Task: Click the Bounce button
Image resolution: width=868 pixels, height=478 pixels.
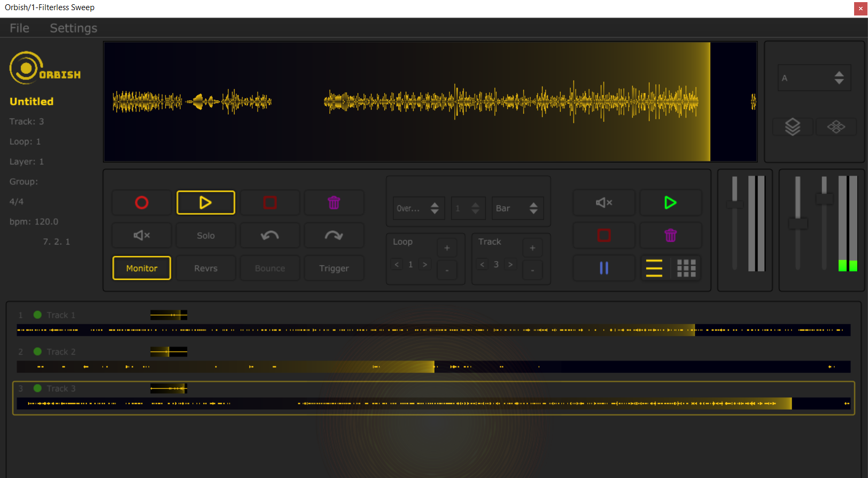Action: (270, 268)
